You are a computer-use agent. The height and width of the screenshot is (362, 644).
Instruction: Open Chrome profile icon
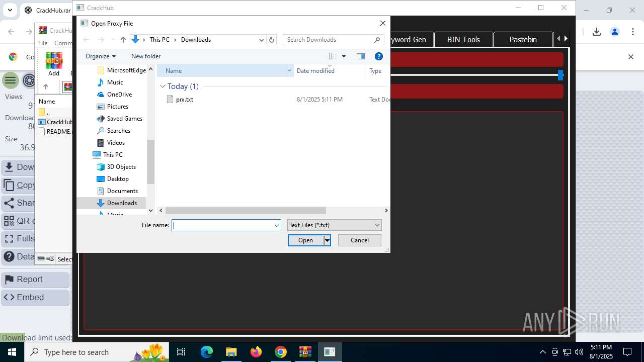615,32
